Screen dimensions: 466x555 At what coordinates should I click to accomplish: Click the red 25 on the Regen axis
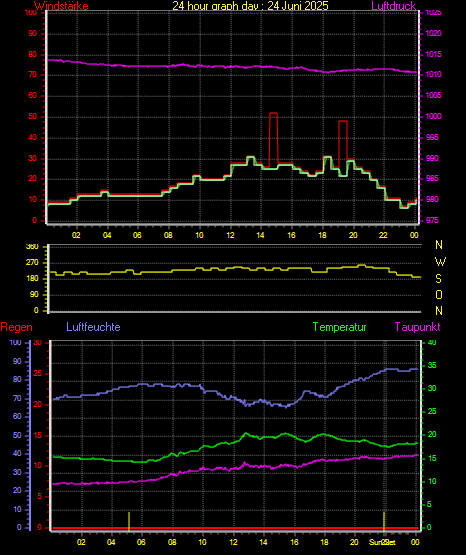(x=38, y=373)
